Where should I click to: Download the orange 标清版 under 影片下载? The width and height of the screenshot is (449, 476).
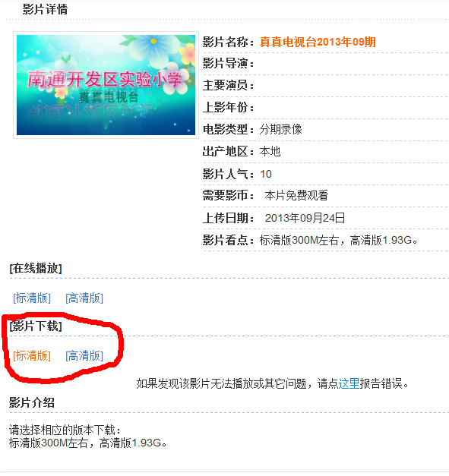coord(32,355)
